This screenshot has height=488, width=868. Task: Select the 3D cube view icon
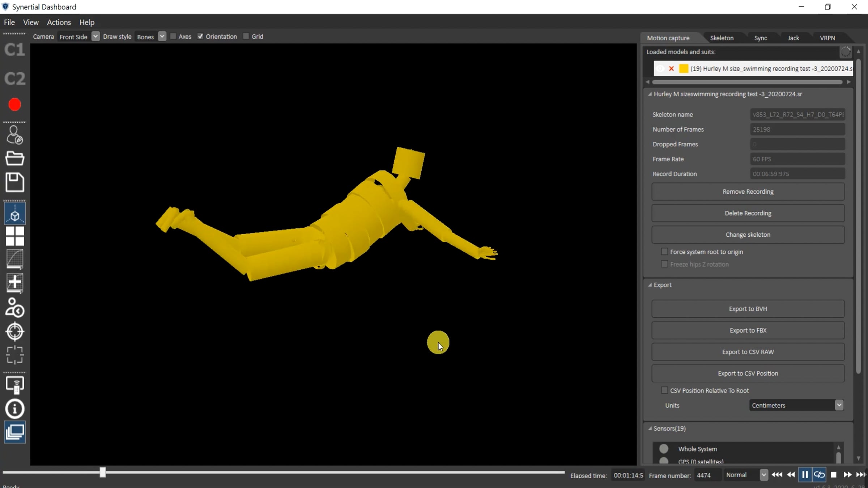pyautogui.click(x=15, y=215)
